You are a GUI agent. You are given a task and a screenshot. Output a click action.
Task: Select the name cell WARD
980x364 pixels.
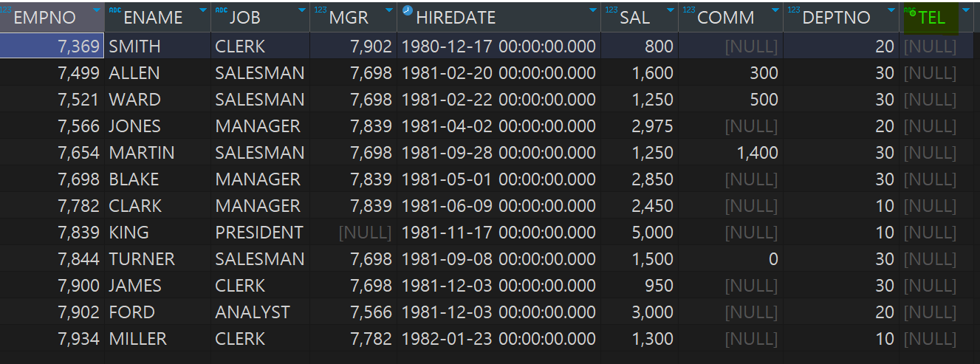(158, 100)
